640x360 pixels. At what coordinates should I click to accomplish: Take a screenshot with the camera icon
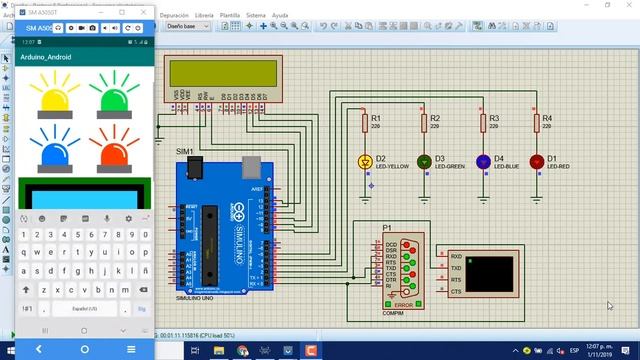pyautogui.click(x=93, y=28)
